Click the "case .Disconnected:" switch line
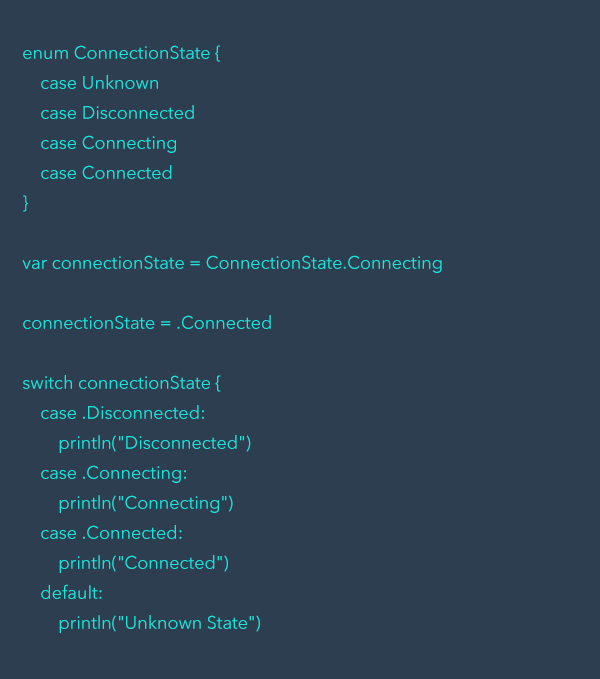 pyautogui.click(x=122, y=413)
